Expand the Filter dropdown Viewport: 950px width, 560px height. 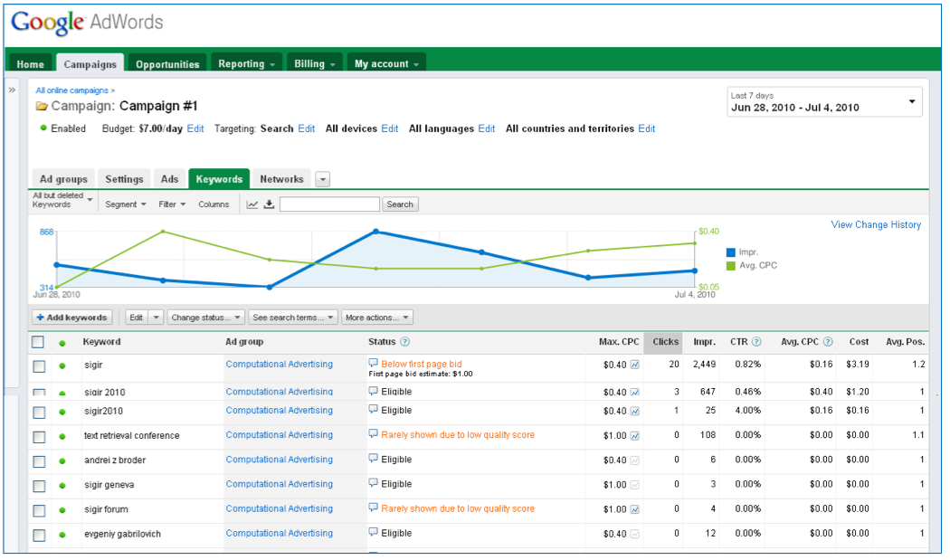pyautogui.click(x=172, y=204)
